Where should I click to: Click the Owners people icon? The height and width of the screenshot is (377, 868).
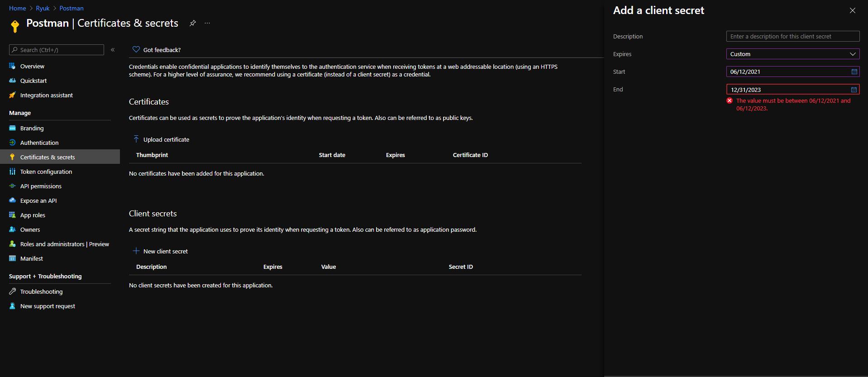tap(12, 229)
